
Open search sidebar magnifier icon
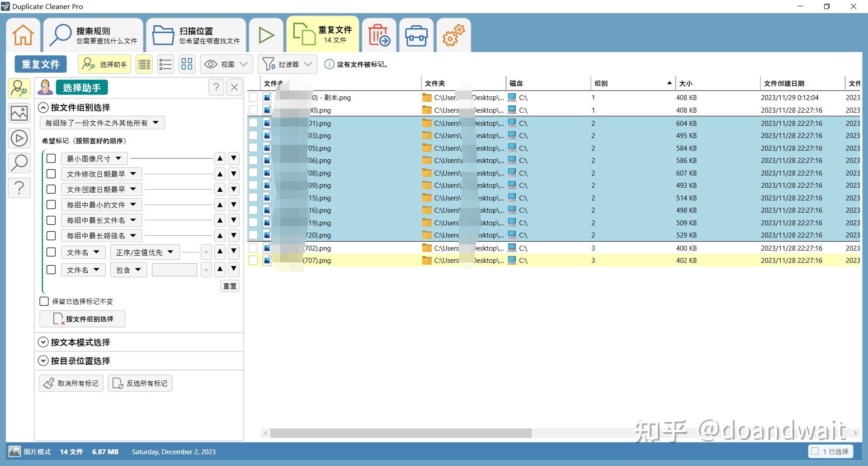tap(19, 163)
